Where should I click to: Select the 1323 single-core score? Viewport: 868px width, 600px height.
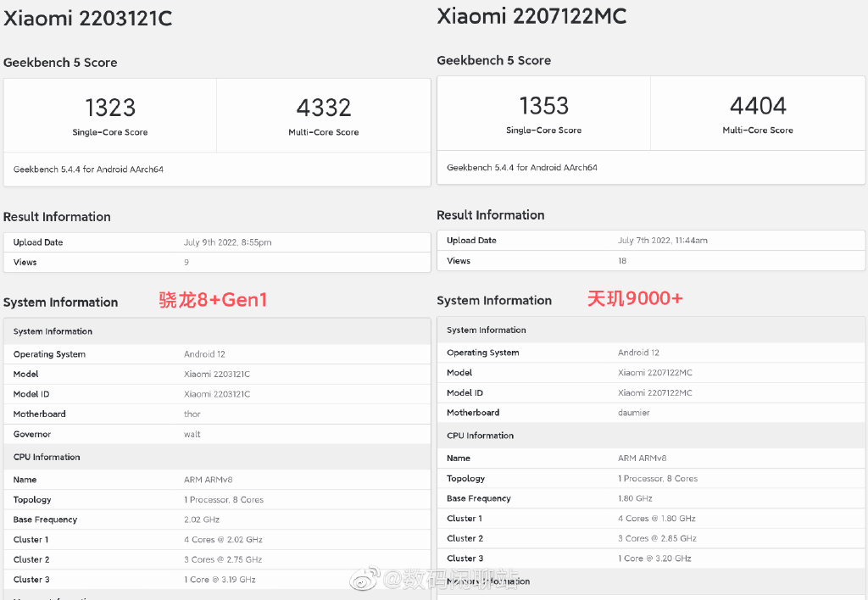(110, 108)
